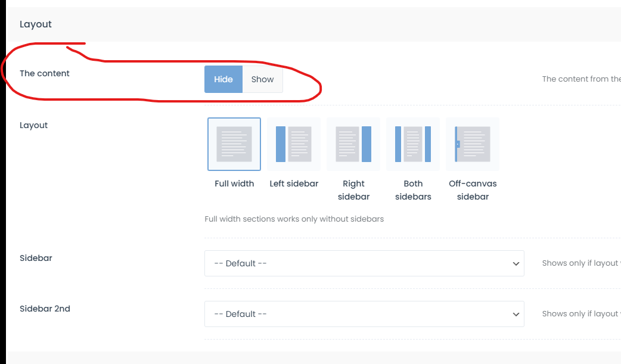
Task: Toggle The content to Hide
Action: point(223,79)
